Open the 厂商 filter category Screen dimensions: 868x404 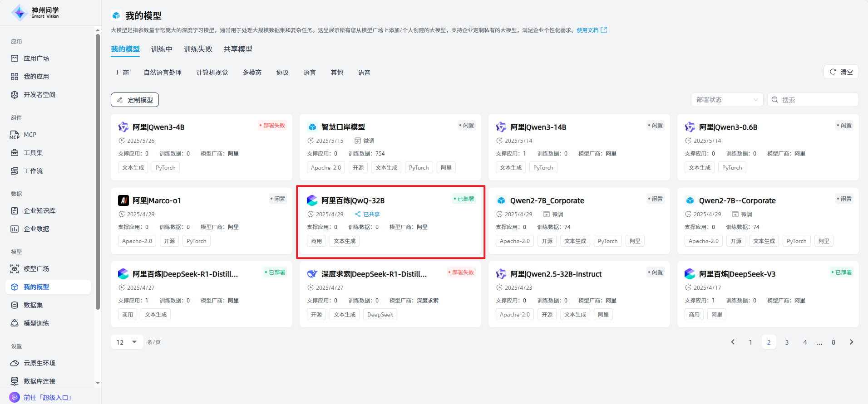[123, 73]
